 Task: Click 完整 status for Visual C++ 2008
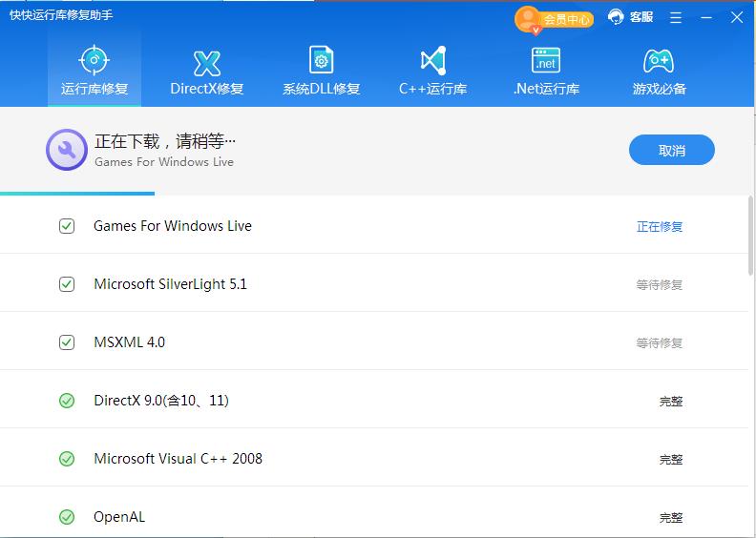point(671,460)
